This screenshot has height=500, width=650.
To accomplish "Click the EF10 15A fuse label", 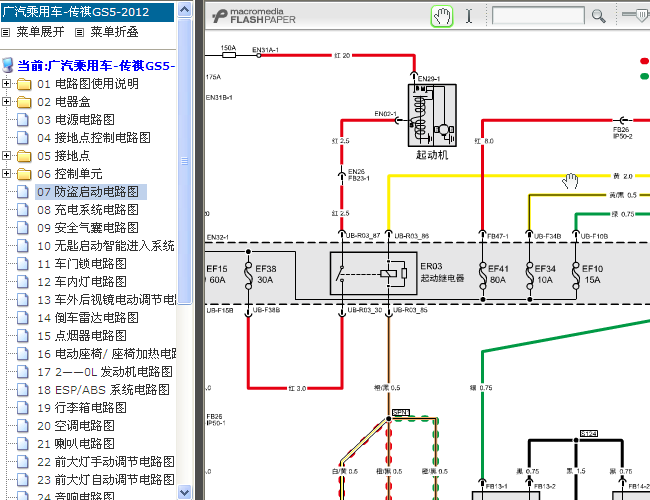I will click(592, 274).
